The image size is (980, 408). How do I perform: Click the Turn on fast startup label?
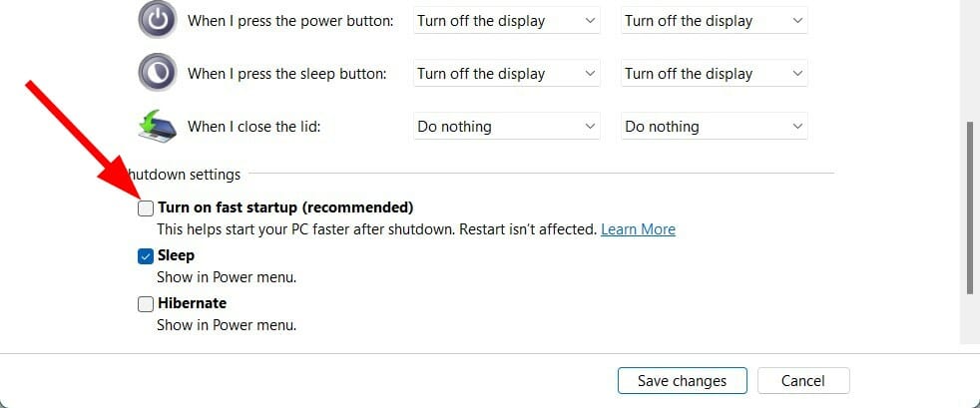coord(285,207)
